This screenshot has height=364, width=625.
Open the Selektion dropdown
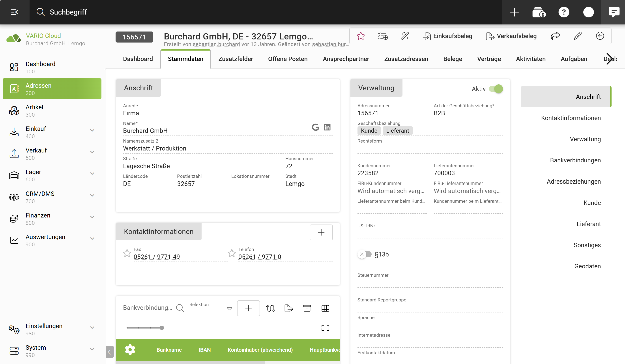[x=229, y=308]
